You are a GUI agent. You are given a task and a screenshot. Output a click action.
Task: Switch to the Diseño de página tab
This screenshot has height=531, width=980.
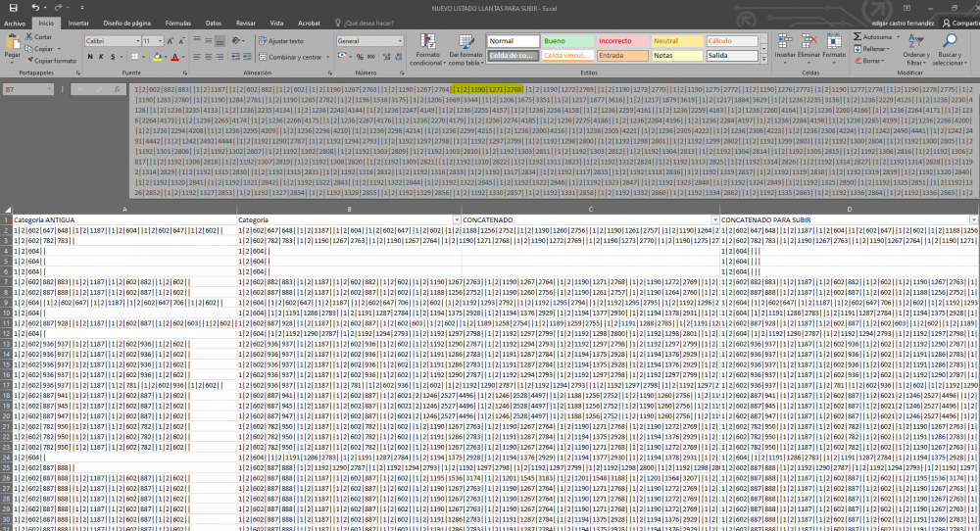coord(126,24)
